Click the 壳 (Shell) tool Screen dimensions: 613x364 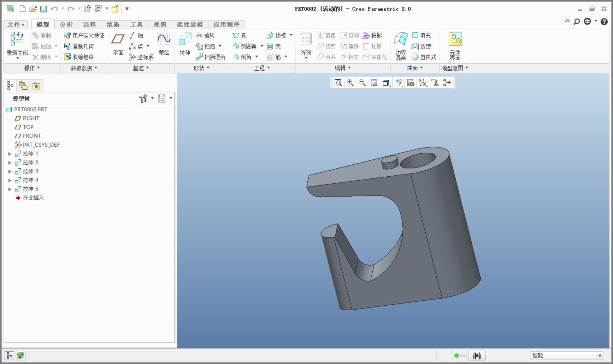[274, 46]
